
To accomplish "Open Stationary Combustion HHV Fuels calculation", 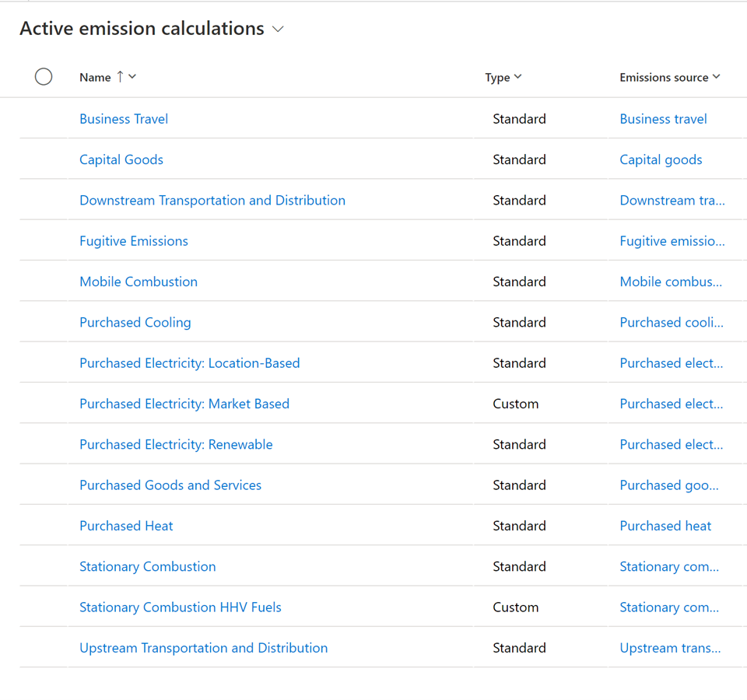I will tap(181, 607).
